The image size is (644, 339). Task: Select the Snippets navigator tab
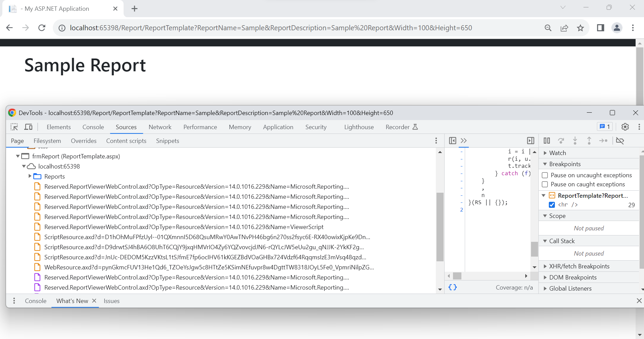[x=167, y=141]
